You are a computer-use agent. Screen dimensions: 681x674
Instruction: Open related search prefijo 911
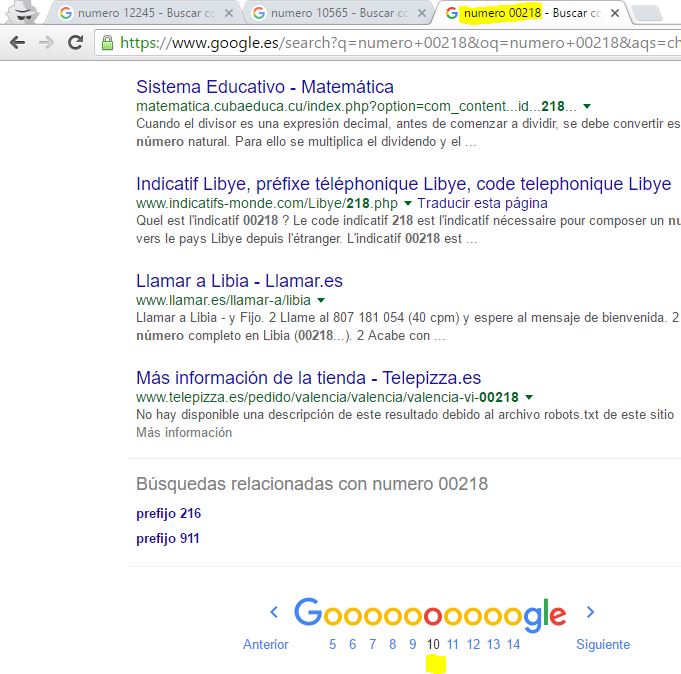pos(168,539)
